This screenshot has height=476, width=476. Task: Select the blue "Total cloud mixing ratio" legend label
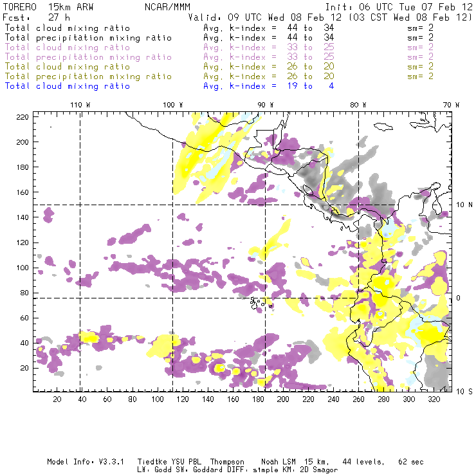pyautogui.click(x=68, y=86)
